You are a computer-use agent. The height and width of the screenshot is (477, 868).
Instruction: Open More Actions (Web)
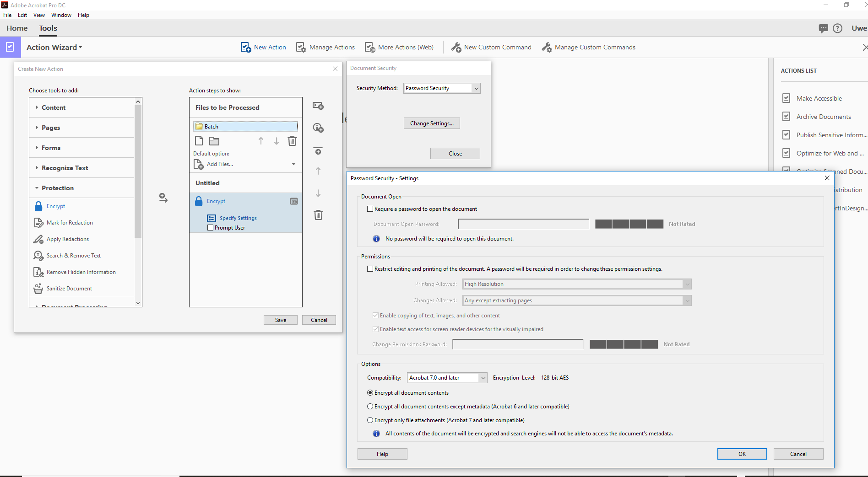[x=399, y=47]
